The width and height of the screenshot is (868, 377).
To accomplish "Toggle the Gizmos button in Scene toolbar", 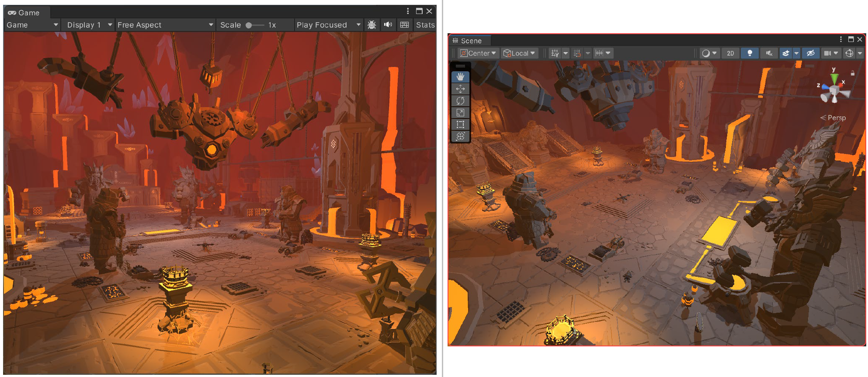I will coord(849,53).
